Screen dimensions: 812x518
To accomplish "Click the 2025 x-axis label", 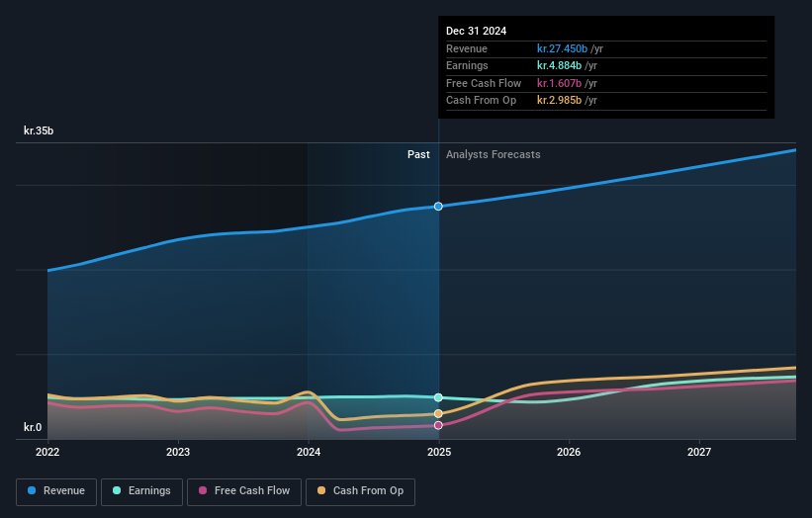I will [439, 452].
